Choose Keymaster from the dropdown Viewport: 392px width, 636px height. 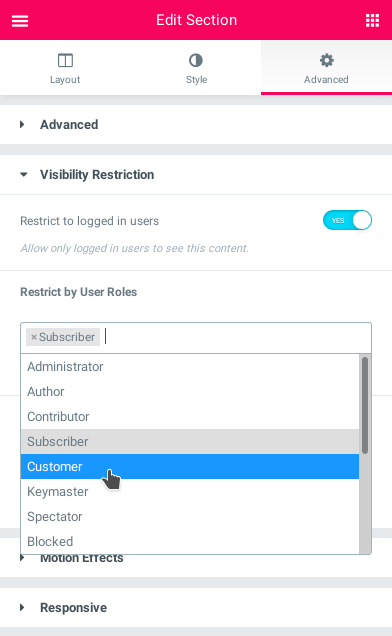pos(190,492)
